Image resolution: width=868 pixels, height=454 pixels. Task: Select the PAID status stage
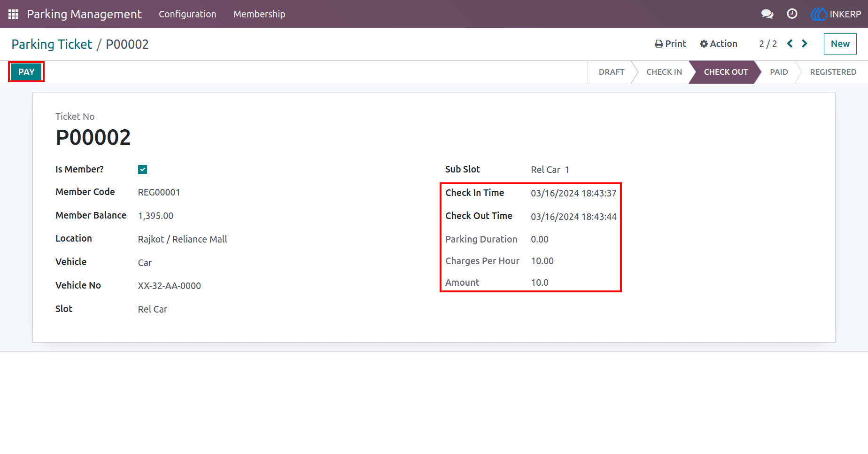pyautogui.click(x=779, y=72)
